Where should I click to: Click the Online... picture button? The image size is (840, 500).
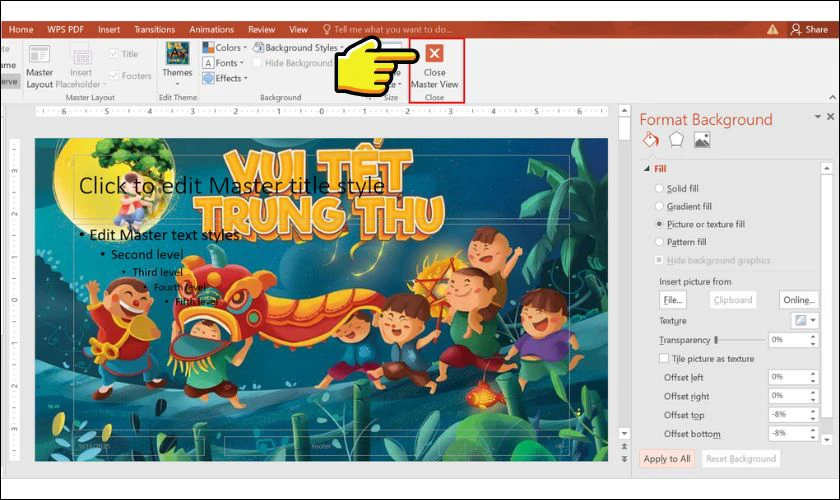pyautogui.click(x=799, y=299)
